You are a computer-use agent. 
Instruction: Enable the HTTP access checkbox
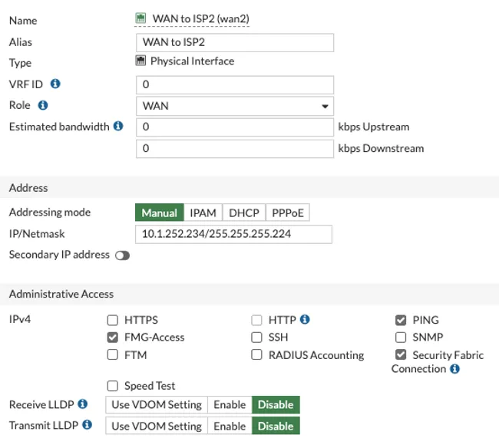pos(256,320)
